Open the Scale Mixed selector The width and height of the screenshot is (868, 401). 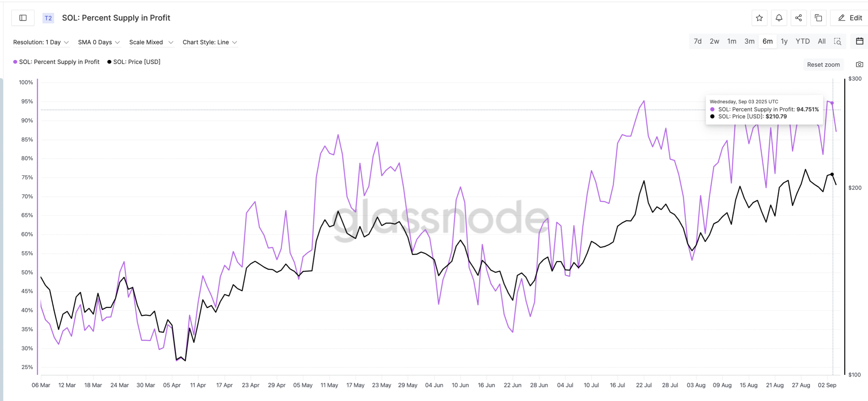[x=151, y=42]
